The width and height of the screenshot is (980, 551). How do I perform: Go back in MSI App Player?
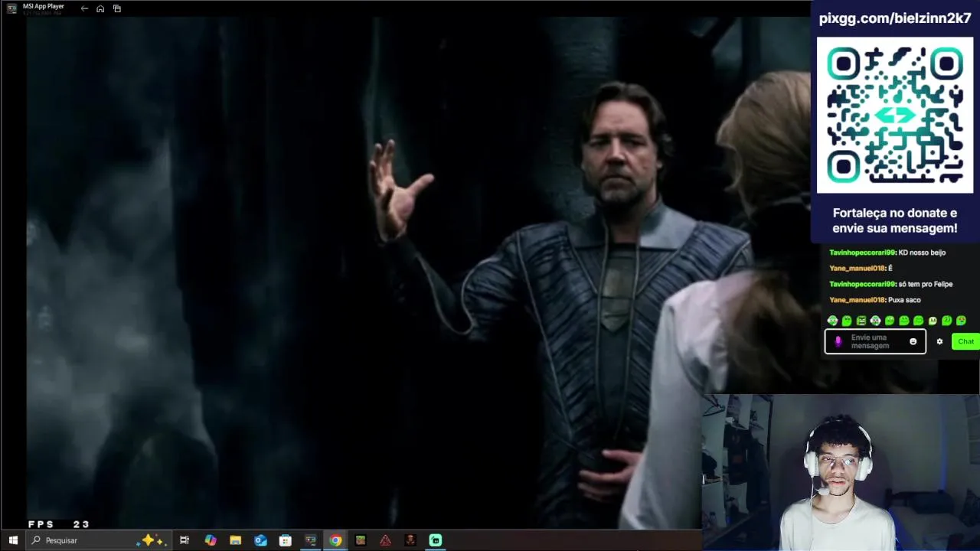[x=84, y=8]
